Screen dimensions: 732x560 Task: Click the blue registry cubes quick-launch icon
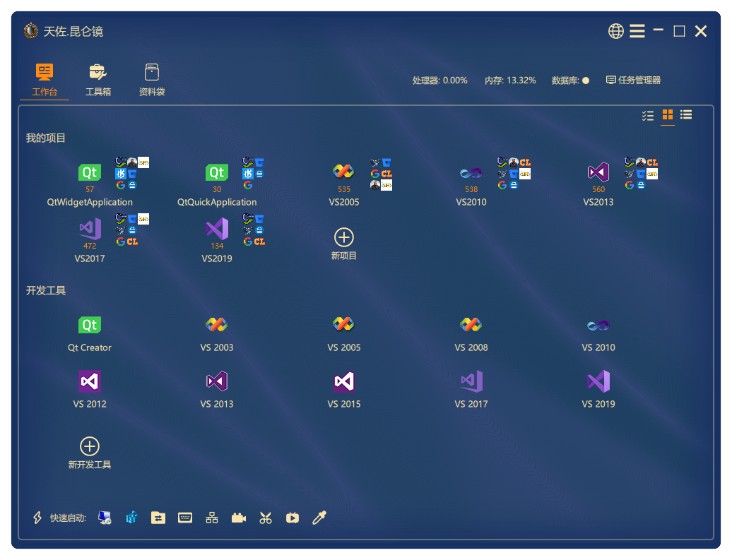(131, 518)
